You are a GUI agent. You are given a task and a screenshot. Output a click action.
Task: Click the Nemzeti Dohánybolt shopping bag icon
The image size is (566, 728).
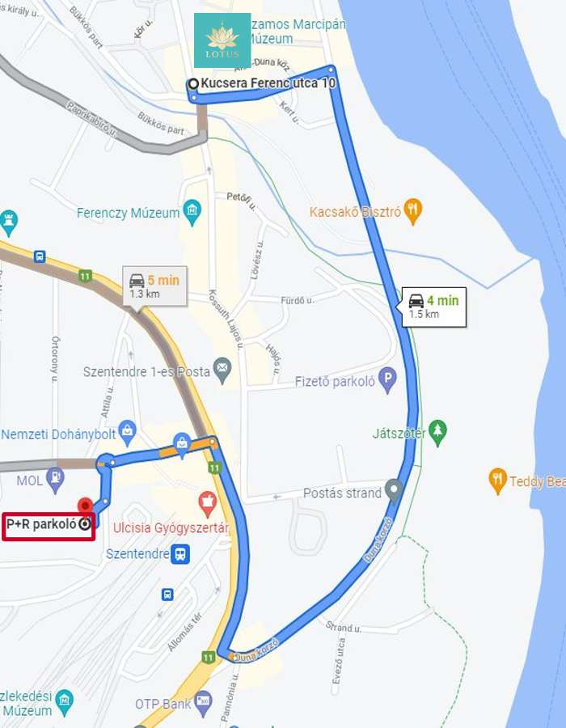(x=127, y=434)
